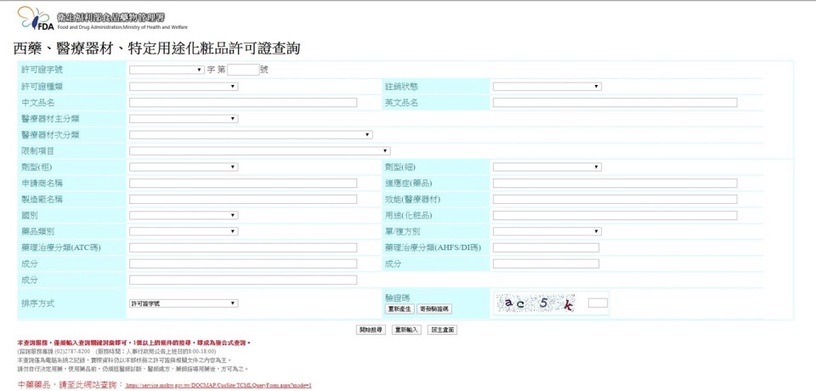Click the 重新產生 captcha button
Screen dimensions: 816x391
pos(400,309)
